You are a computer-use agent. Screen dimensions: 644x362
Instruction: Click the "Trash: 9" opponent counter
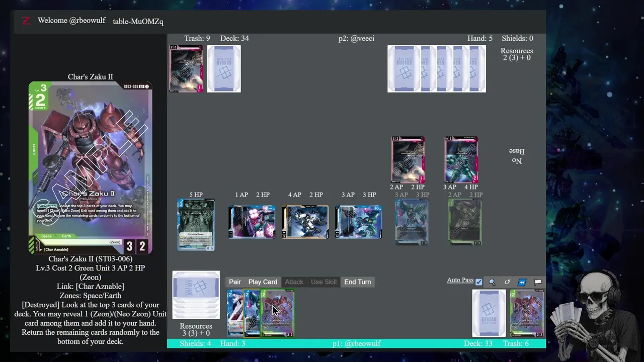(197, 38)
